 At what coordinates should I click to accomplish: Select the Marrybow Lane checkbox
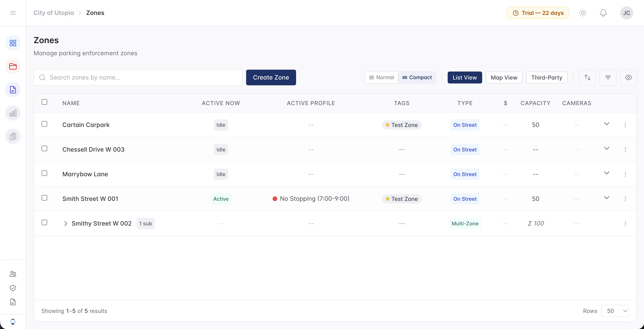[x=44, y=173]
